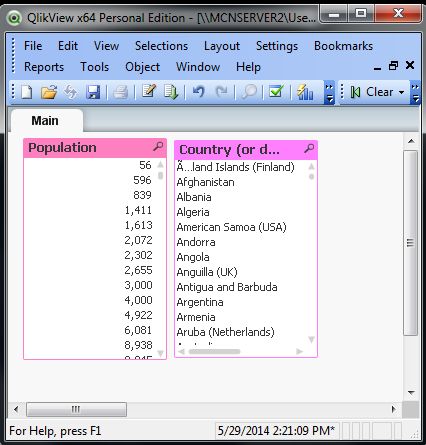Open the View menu
This screenshot has width=426, height=445.
pyautogui.click(x=106, y=46)
